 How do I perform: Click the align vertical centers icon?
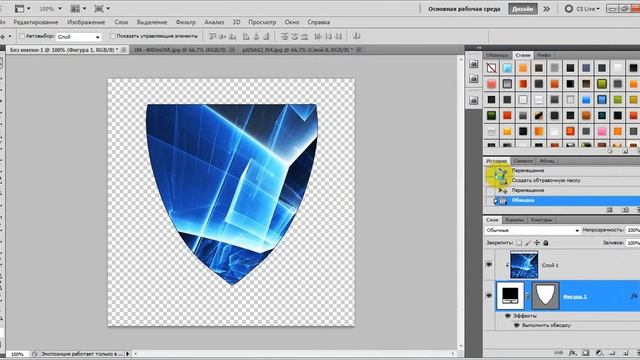coord(222,36)
